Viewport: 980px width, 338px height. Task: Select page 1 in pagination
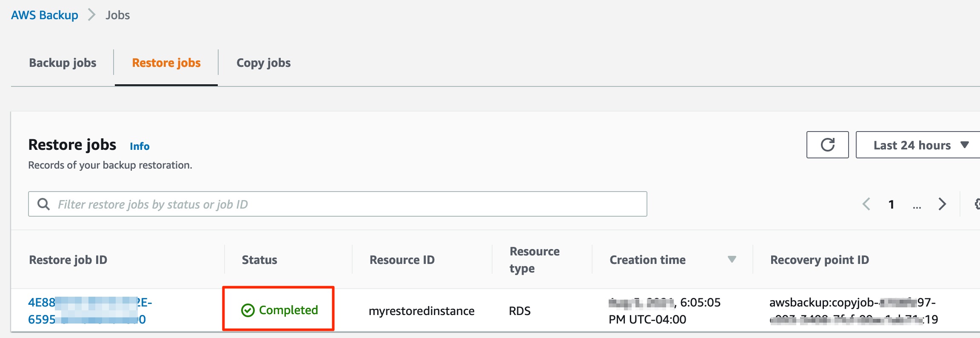click(891, 205)
